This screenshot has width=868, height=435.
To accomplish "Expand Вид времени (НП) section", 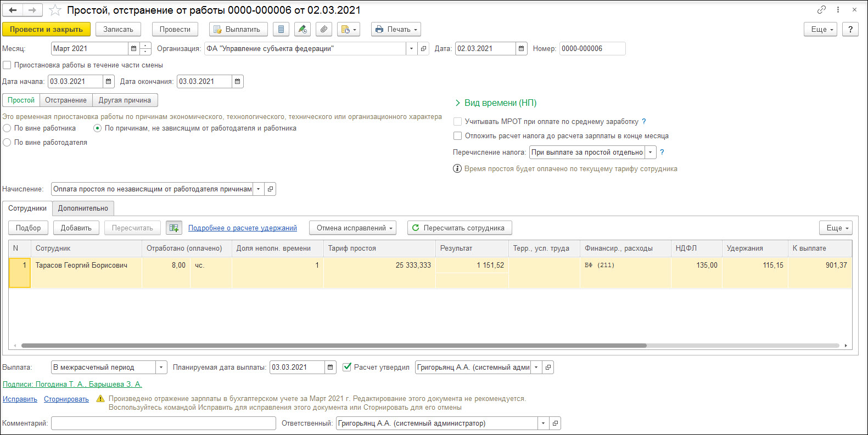I will [496, 103].
